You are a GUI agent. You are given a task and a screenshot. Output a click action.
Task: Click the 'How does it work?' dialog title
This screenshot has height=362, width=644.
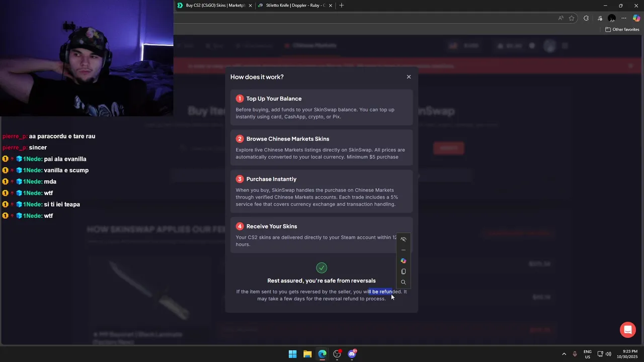point(257,77)
